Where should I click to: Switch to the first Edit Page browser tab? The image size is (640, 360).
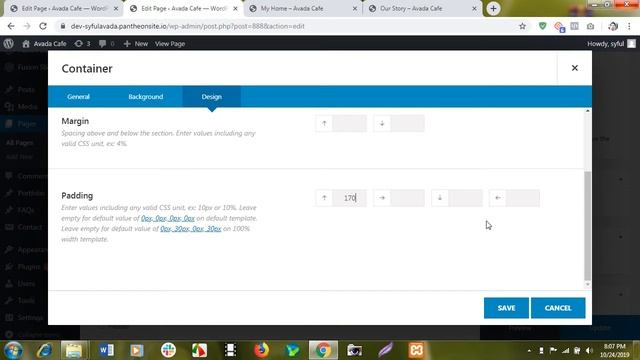tap(64, 9)
